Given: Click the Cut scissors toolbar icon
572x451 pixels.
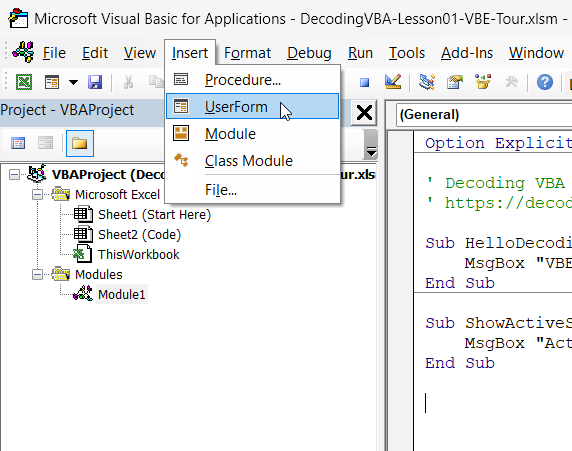Looking at the screenshot, I should (128, 82).
